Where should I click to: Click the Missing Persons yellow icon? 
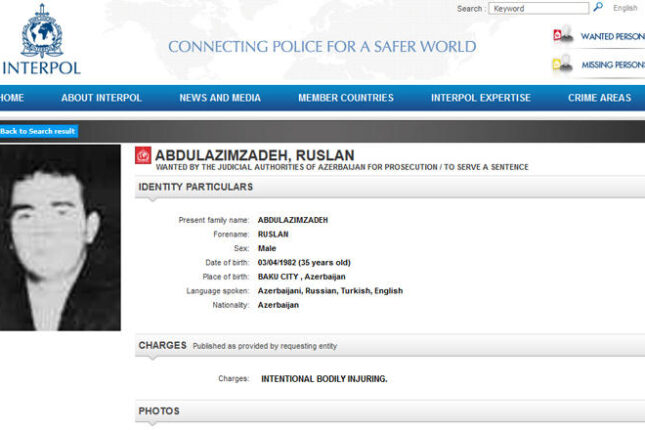[563, 63]
